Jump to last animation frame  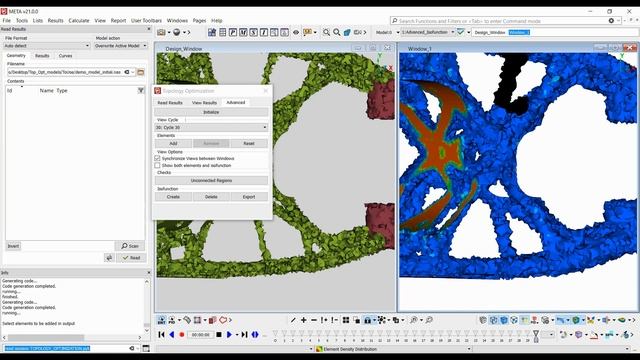[x=244, y=335]
